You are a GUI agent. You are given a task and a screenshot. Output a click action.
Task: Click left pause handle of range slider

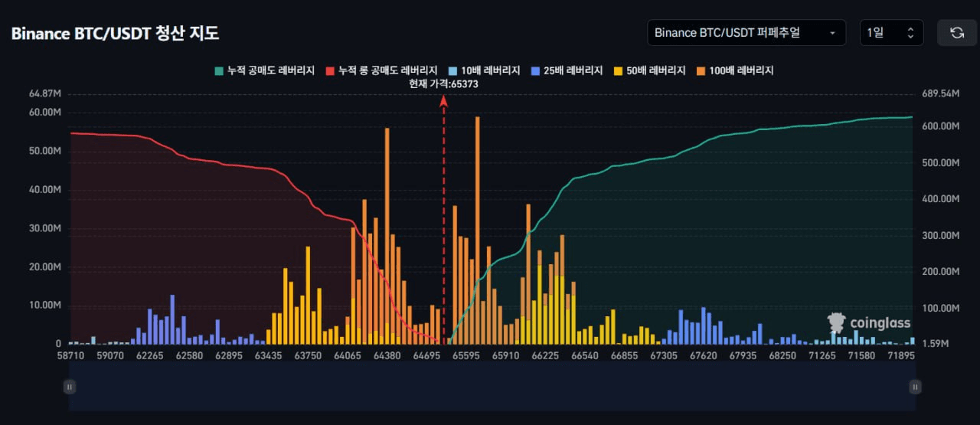pyautogui.click(x=70, y=387)
